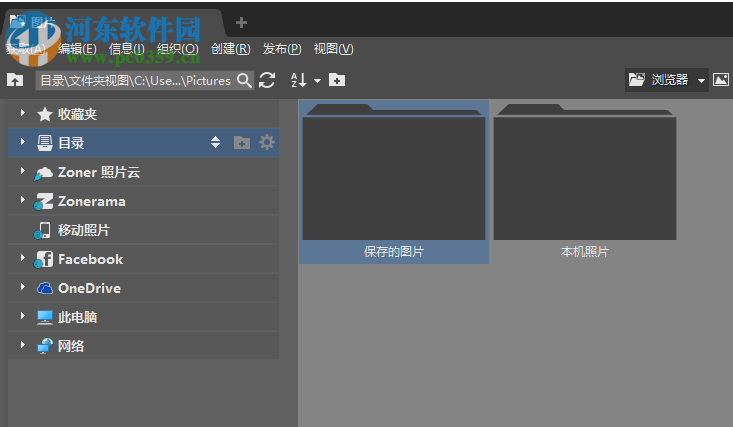Click the 目录 catalog drawer icon
This screenshot has width=733, height=427.
(45, 143)
